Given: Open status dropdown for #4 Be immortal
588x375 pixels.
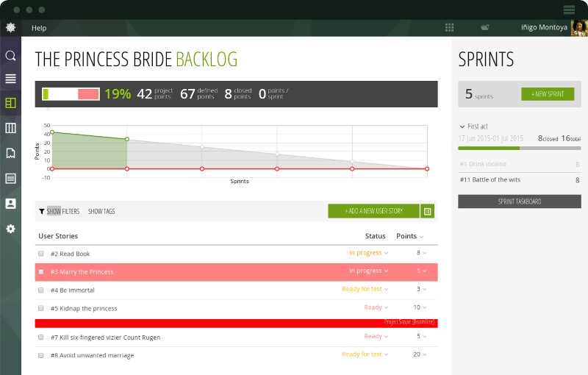Looking at the screenshot, I should 365,289.
